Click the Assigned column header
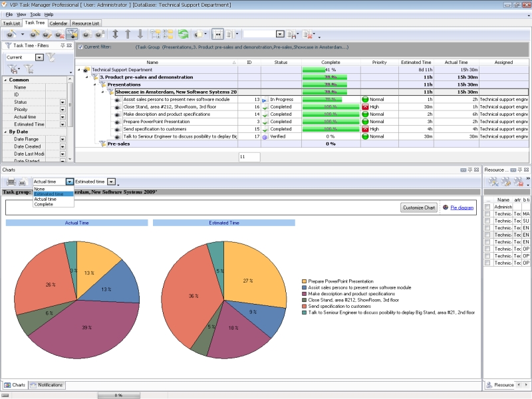The height and width of the screenshot is (399, 532). [x=503, y=63]
